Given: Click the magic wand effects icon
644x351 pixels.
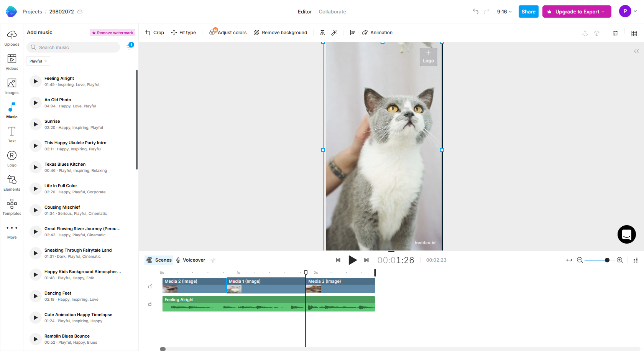Looking at the screenshot, I should click(334, 33).
